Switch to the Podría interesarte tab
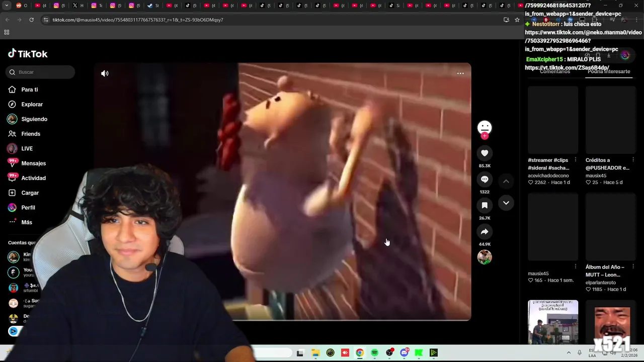 point(609,72)
